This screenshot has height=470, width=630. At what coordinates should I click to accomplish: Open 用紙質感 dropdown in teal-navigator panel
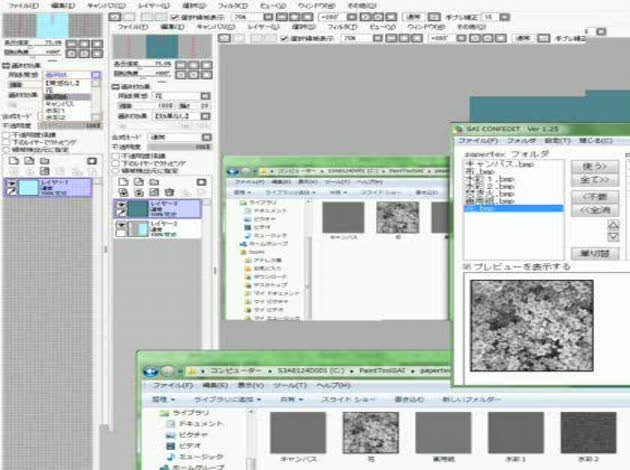[x=205, y=96]
